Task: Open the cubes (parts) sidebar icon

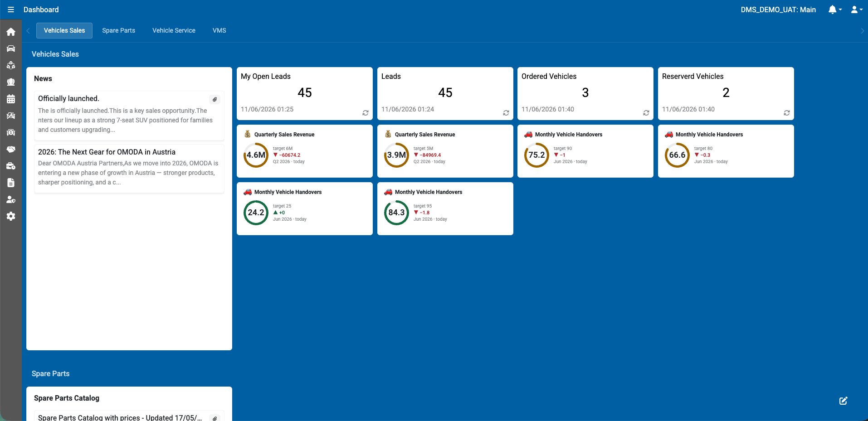Action: click(x=11, y=65)
